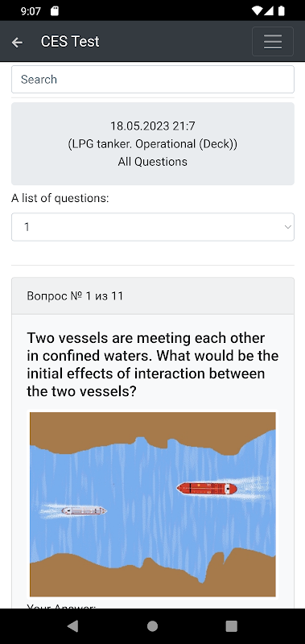Tap the clock time in status bar
This screenshot has width=305, height=644.
[x=31, y=10]
